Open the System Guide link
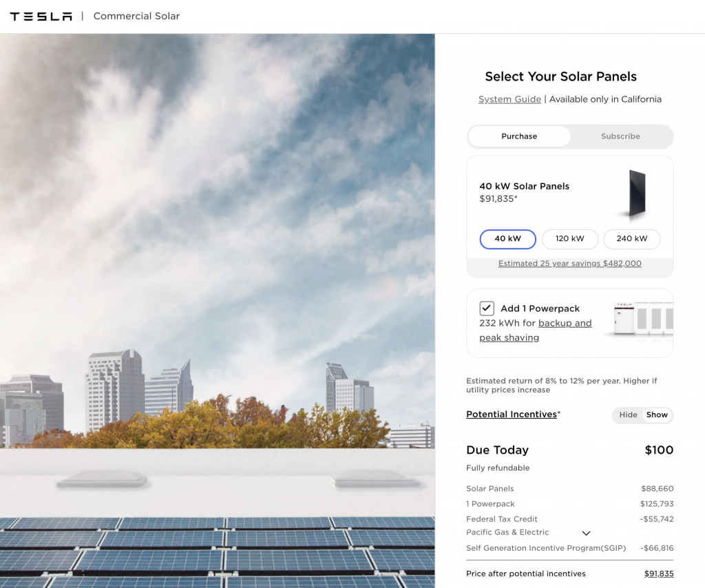This screenshot has height=588, width=705. [509, 99]
